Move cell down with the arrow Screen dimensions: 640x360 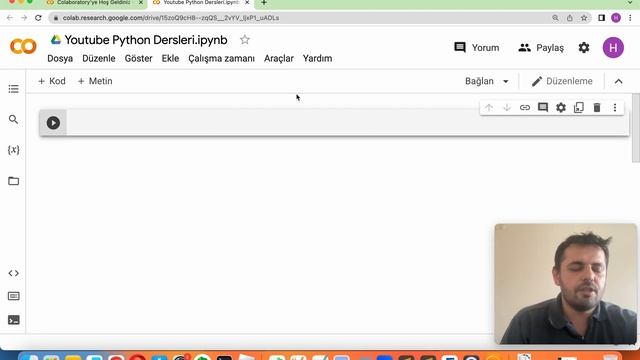[507, 108]
